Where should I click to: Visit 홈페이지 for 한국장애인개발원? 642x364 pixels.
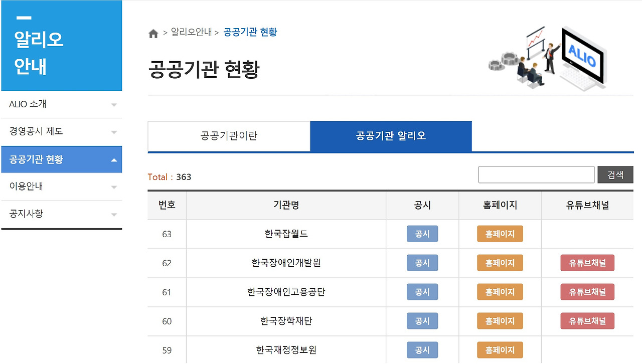pos(500,263)
